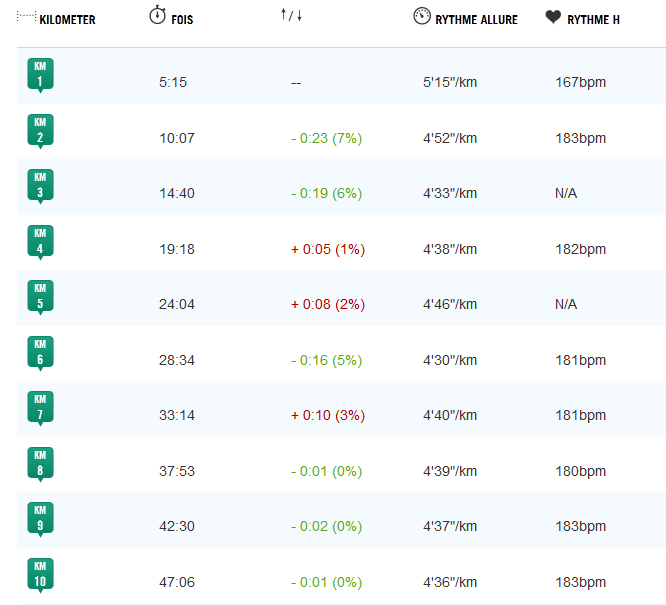
Task: Click the KM 5 marker badge
Action: coord(40,297)
